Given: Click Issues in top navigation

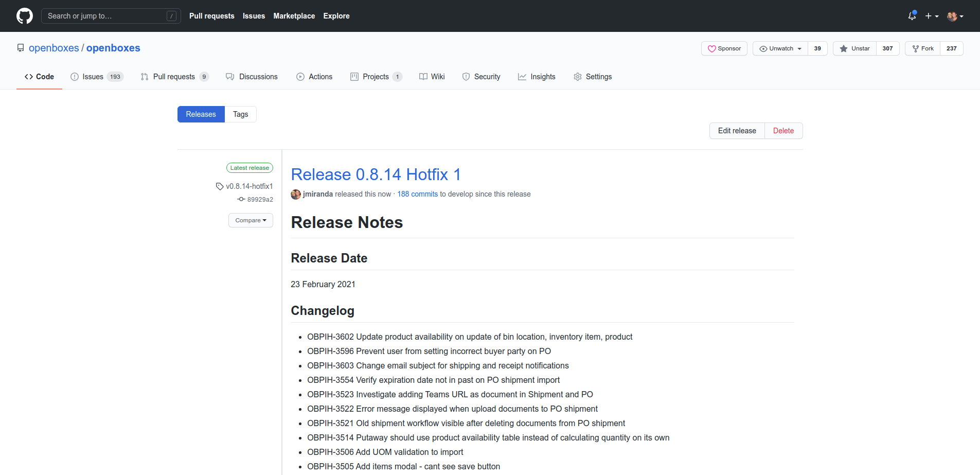Looking at the screenshot, I should (254, 16).
